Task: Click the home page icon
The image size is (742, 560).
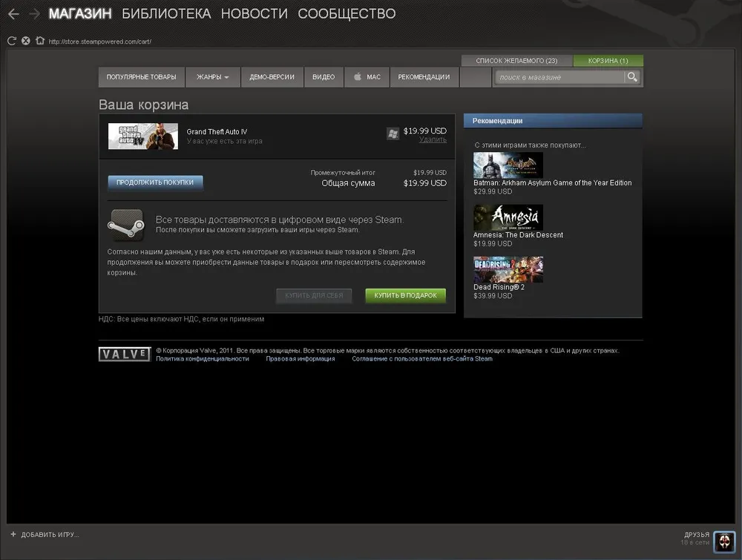Action: (x=39, y=41)
